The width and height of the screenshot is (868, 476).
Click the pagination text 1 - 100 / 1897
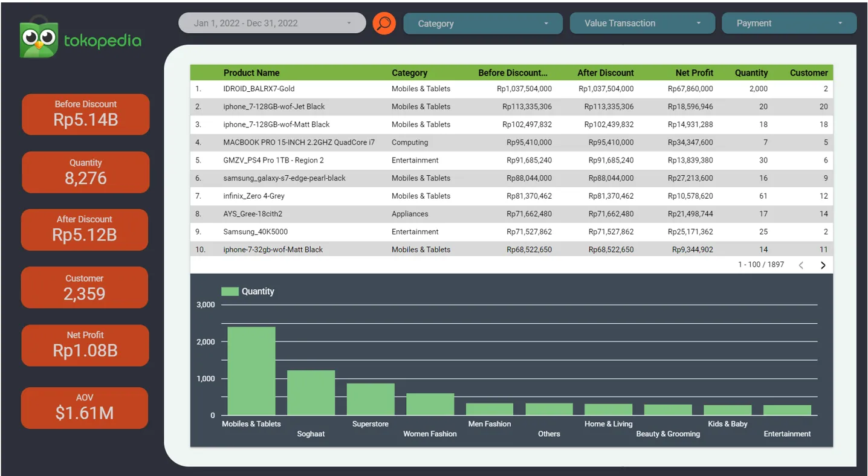coord(761,265)
